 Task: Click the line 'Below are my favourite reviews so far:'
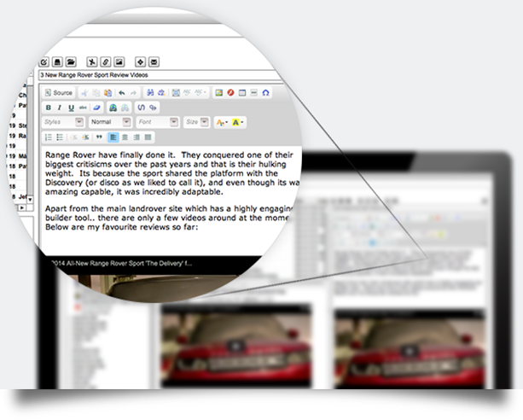(122, 227)
